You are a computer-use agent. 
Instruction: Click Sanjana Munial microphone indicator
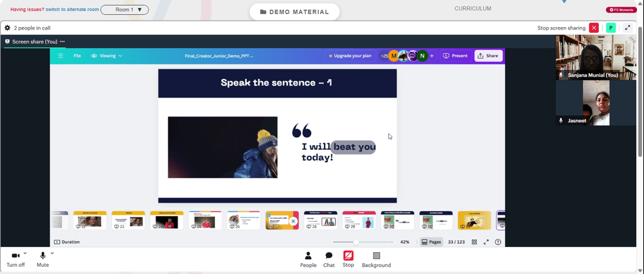tap(561, 75)
